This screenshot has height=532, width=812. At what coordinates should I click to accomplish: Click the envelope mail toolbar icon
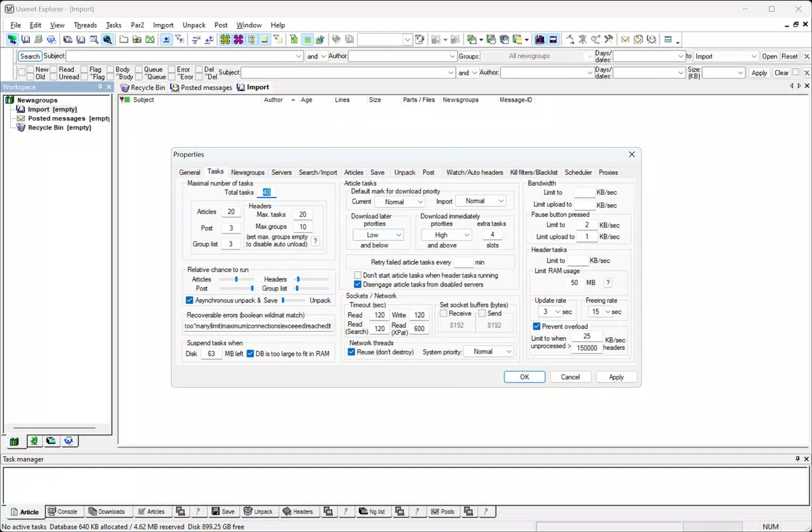click(624, 40)
